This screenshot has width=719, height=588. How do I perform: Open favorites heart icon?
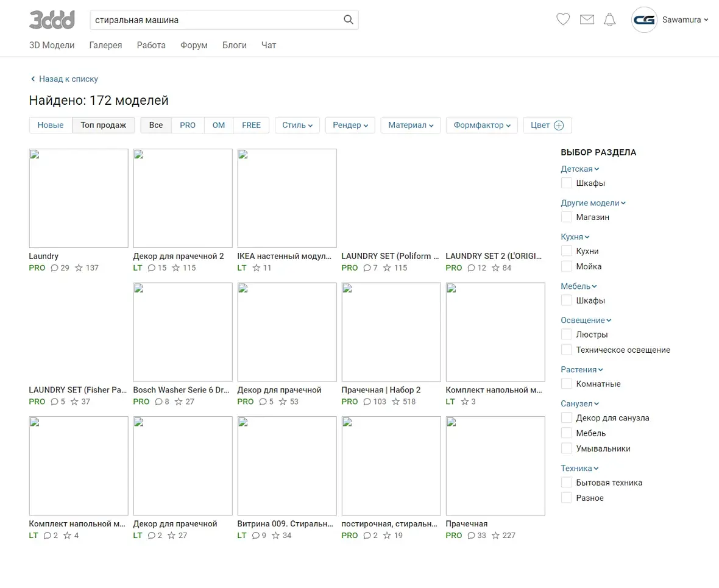(563, 19)
